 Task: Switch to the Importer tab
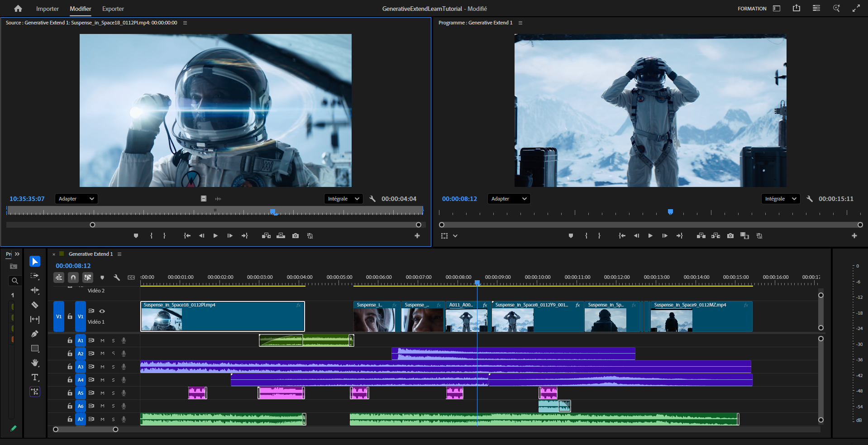click(x=47, y=9)
